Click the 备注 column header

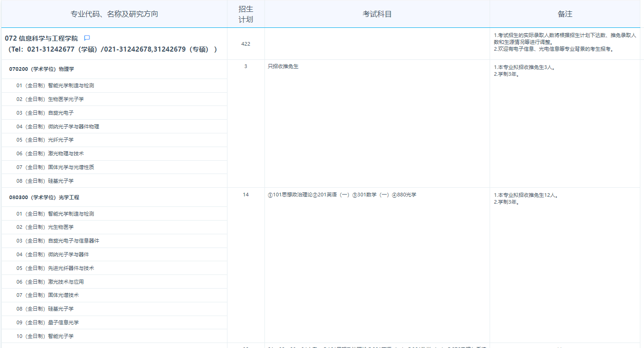click(565, 14)
